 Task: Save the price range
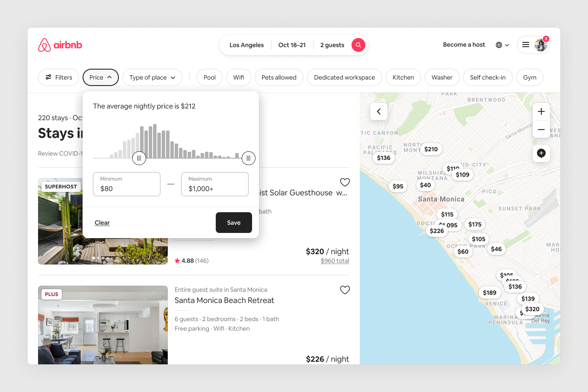[233, 223]
